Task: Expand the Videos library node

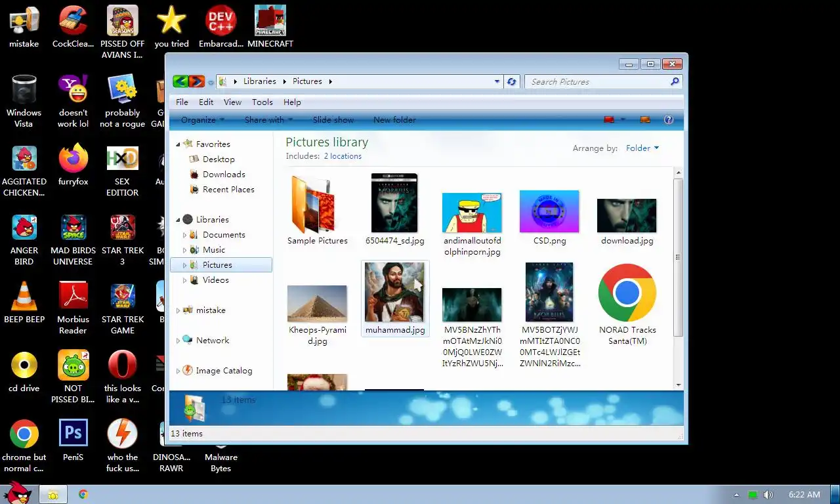Action: (x=184, y=280)
